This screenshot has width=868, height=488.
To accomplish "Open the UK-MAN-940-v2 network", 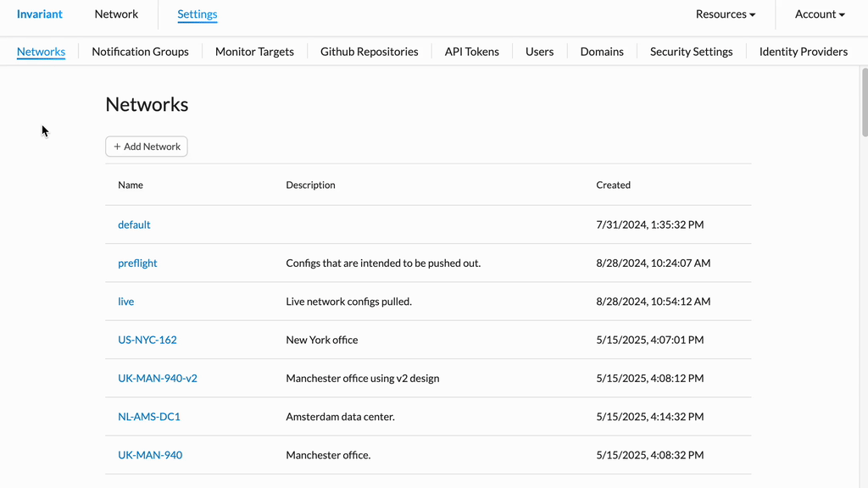I will 158,379.
